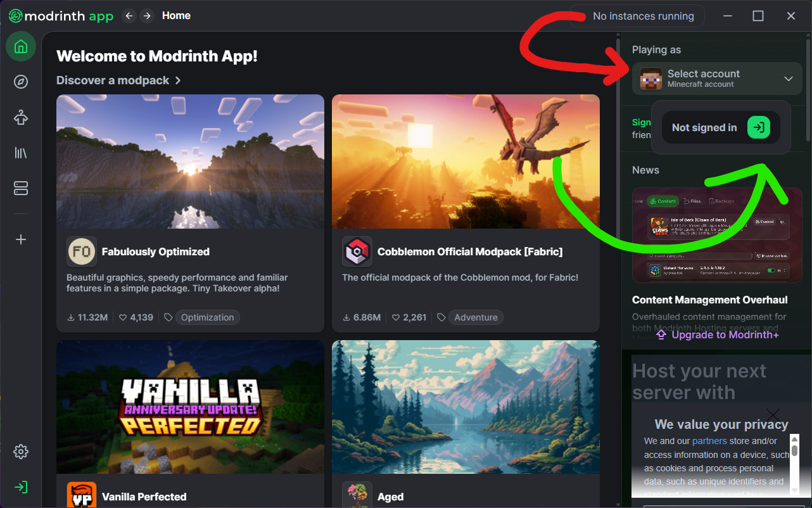Click the 4,139 followers count
This screenshot has height=508, width=812.
coord(136,317)
